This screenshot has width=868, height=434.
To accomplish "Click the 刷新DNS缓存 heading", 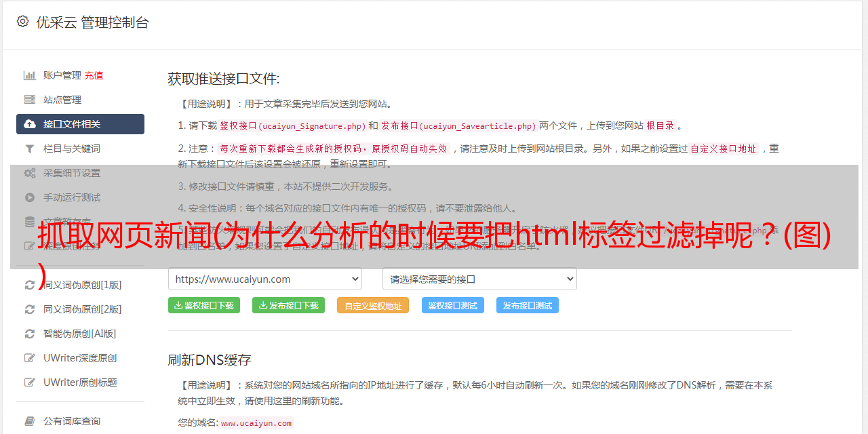I will [210, 359].
